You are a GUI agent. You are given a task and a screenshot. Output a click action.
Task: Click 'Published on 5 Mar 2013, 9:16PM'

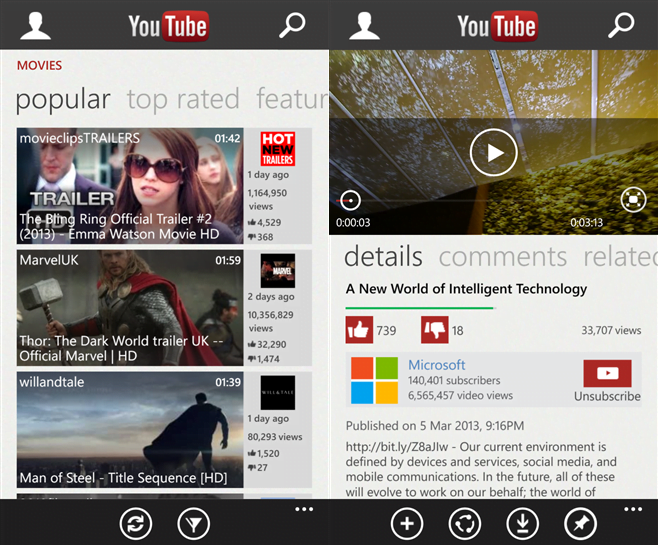(435, 426)
